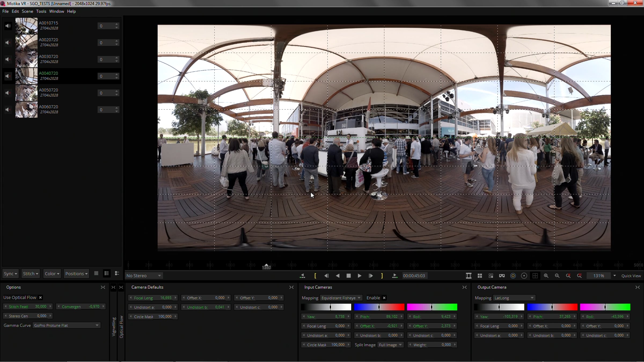Click the Input Cameras blue-red color slider
The image size is (644, 362).
(379, 307)
